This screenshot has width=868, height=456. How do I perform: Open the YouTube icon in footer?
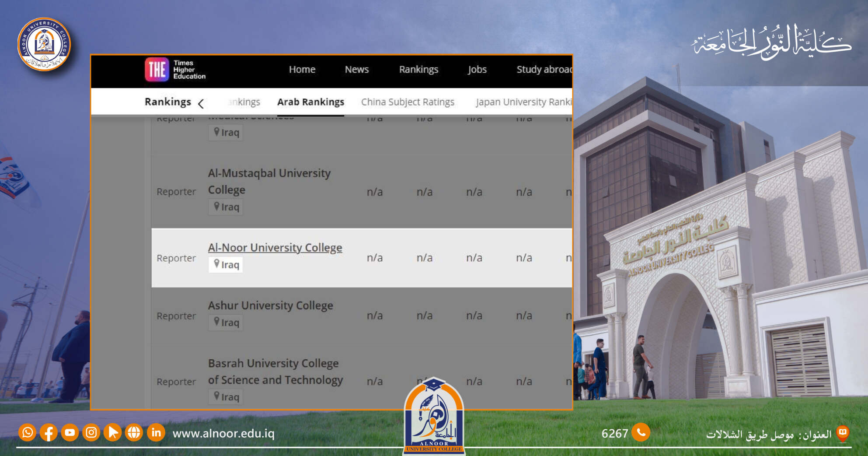pos(70,433)
